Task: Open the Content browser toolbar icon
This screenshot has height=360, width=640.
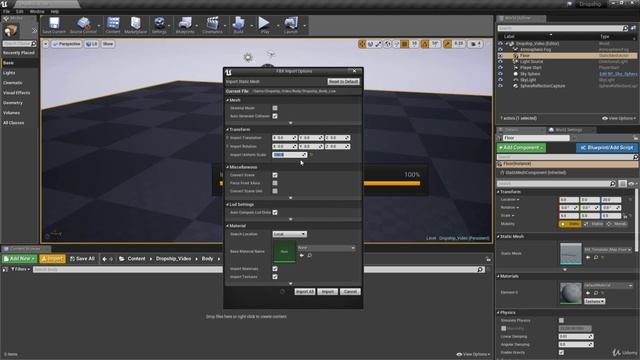Action: [x=113, y=25]
